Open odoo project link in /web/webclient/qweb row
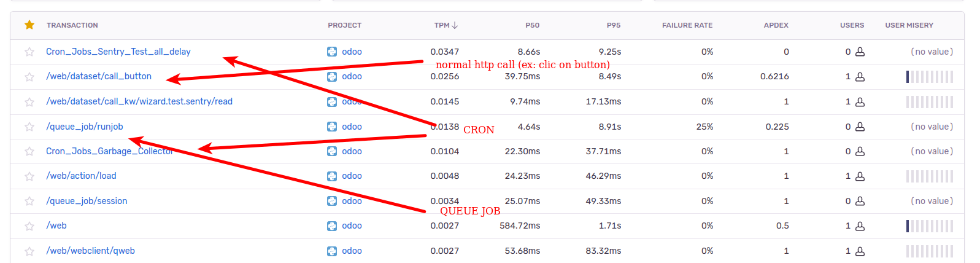 point(352,251)
